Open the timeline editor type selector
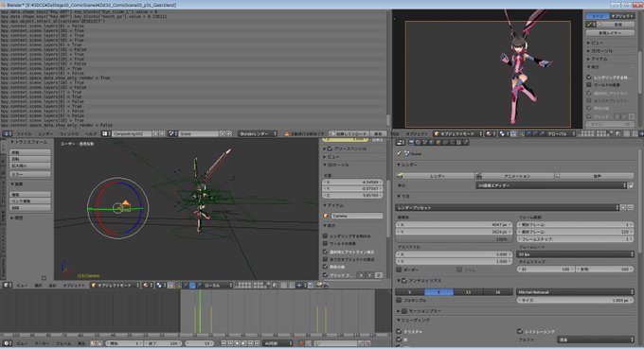The height and width of the screenshot is (349, 644). [x=7, y=343]
